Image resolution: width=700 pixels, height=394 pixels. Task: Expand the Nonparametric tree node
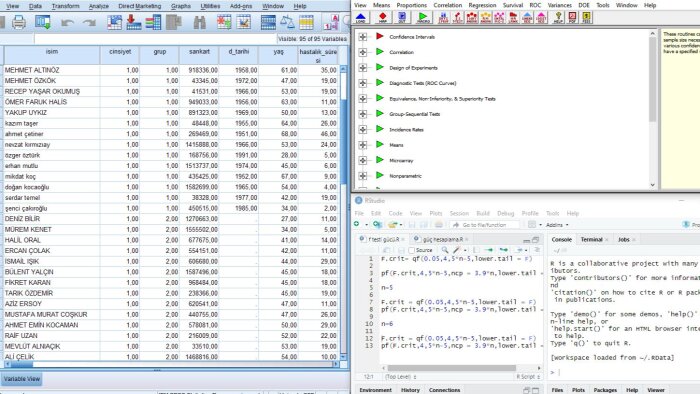(362, 176)
